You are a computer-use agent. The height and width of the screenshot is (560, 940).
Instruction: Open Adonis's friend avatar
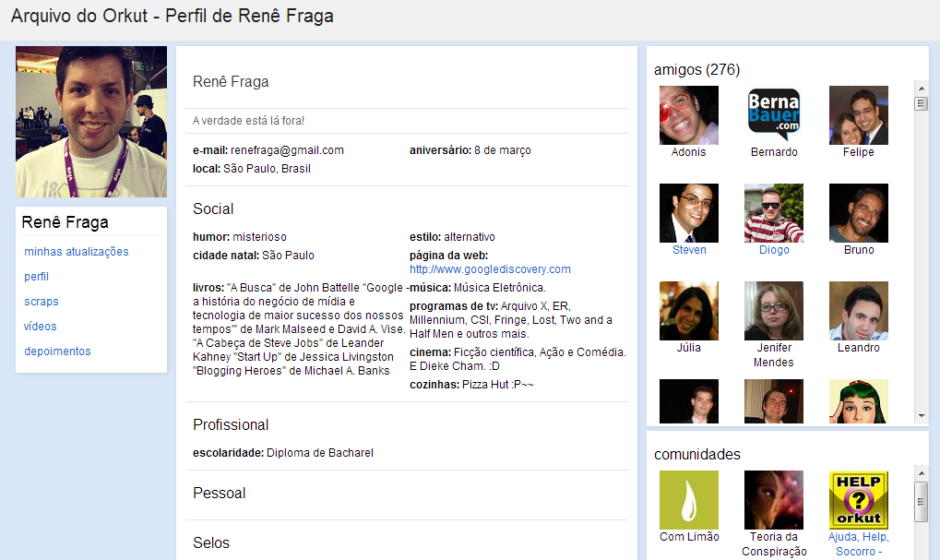coord(688,115)
